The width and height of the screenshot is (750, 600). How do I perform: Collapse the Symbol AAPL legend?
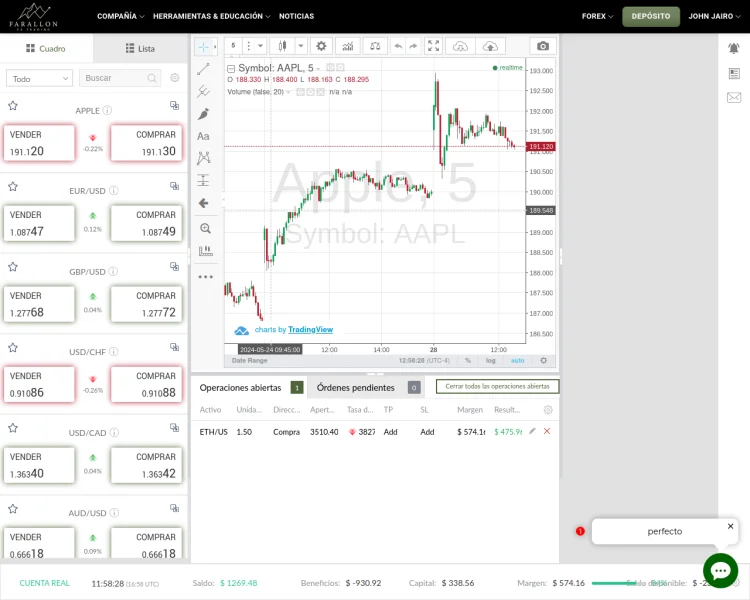231,68
